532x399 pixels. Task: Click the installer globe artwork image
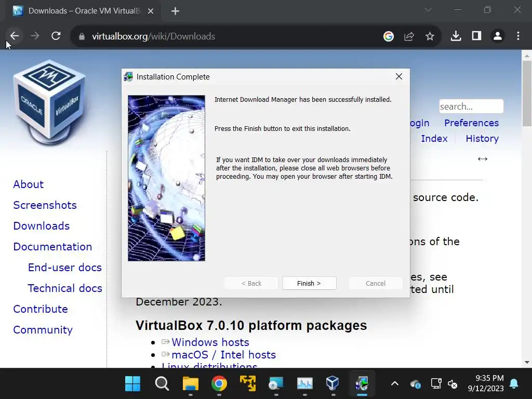(x=166, y=178)
